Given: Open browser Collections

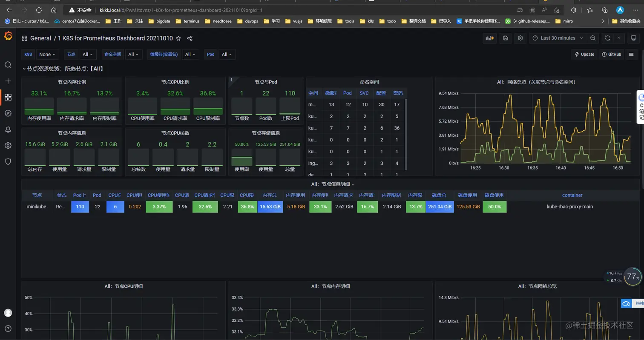Looking at the screenshot, I should click(605, 10).
